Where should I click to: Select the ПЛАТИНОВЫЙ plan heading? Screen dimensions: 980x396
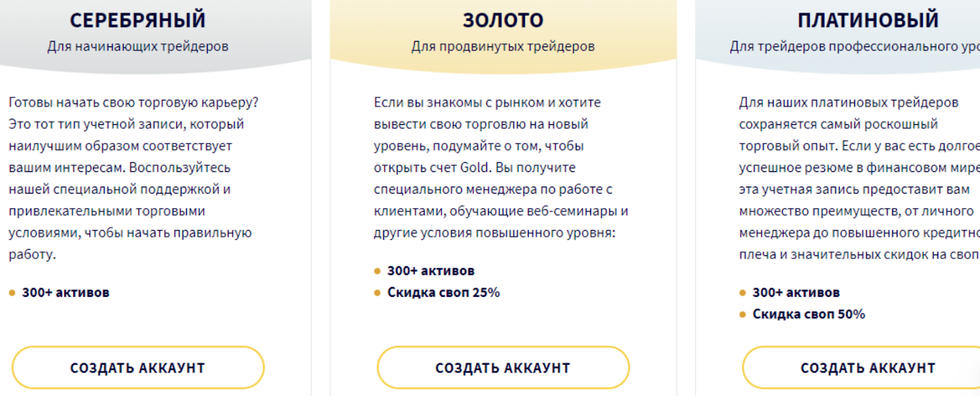tap(868, 20)
